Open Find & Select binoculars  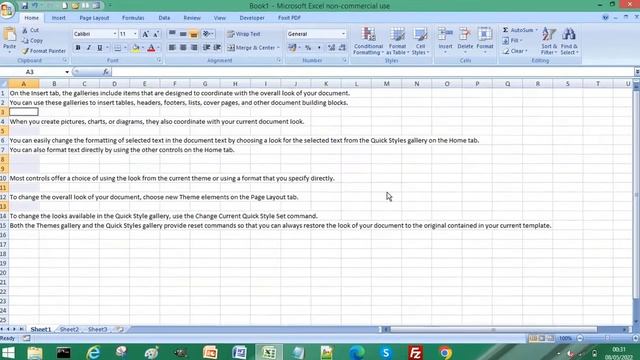tap(569, 41)
